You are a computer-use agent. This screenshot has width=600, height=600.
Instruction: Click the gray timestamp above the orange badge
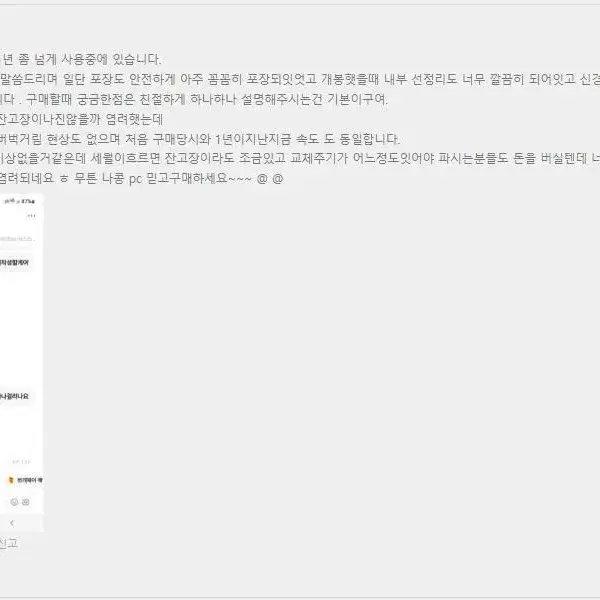click(x=22, y=461)
